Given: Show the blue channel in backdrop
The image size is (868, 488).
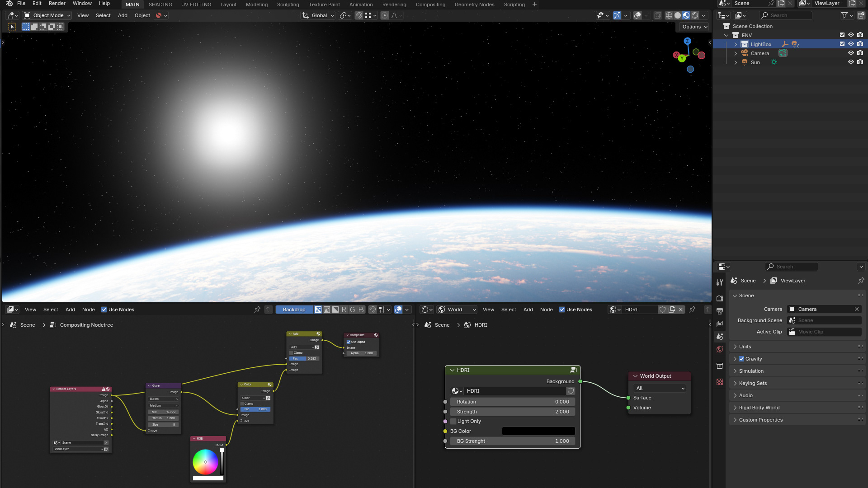Looking at the screenshot, I should coord(361,310).
